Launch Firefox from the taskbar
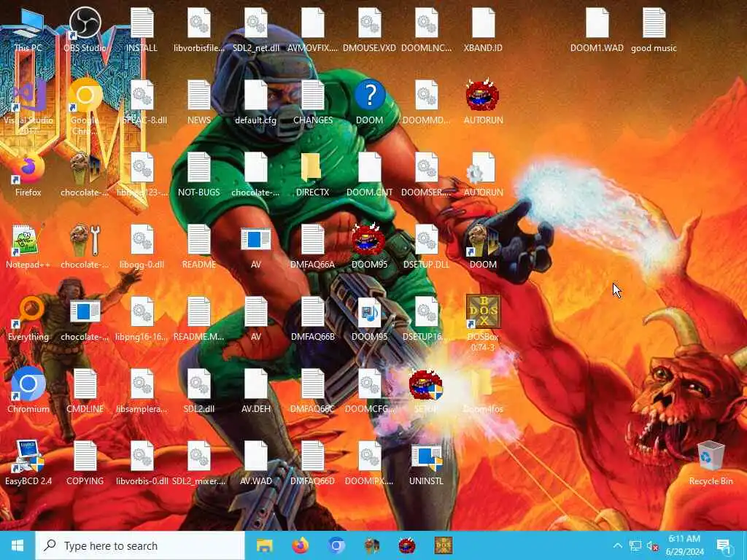Screen dimensions: 747x560 coord(300,545)
